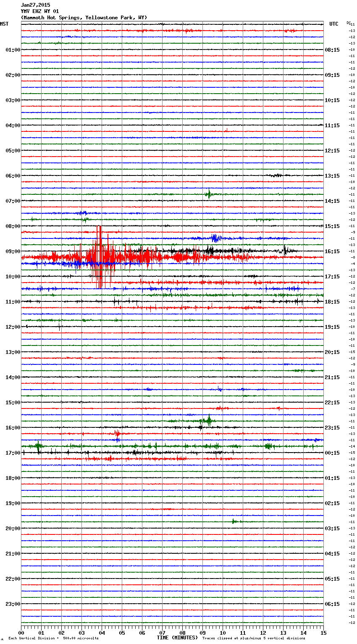
Task: Click the TIME (MINUTES) axis label
Action: [x=177, y=638]
